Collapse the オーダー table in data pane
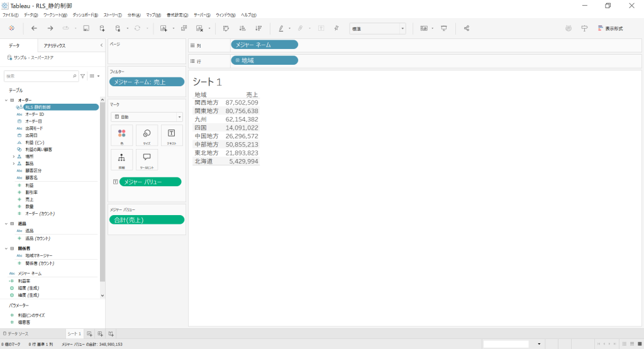This screenshot has height=349, width=644. (x=6, y=101)
